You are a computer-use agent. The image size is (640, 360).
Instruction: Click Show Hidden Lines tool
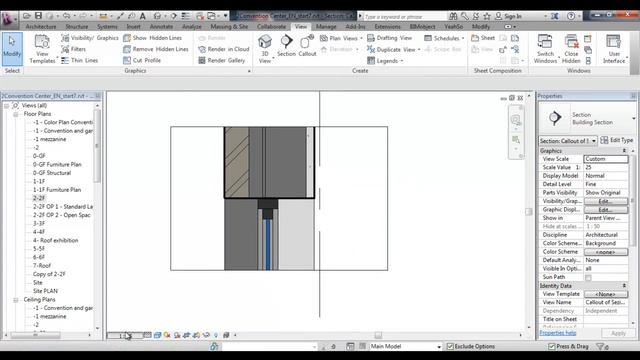(x=153, y=38)
